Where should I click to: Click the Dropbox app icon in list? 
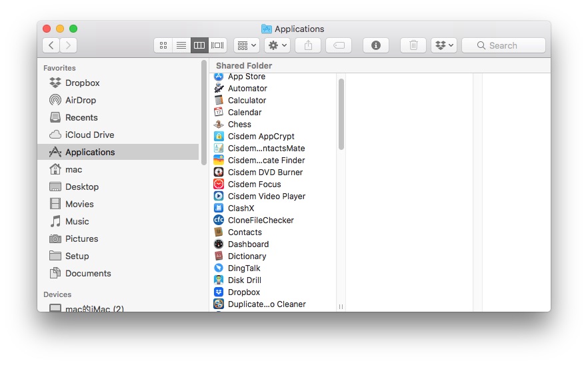(219, 292)
